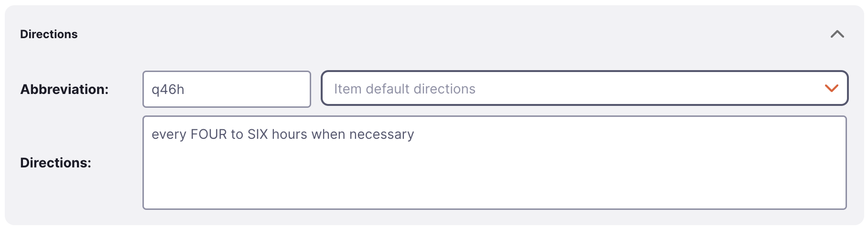This screenshot has height=228, width=868.
Task: Click the word "FOUR" in directions text
Action: pos(208,135)
